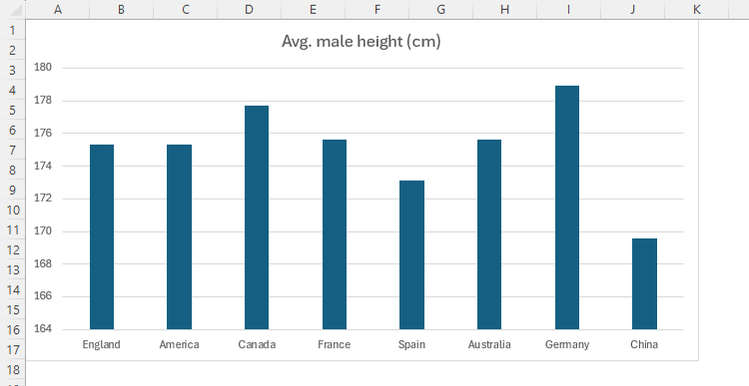The width and height of the screenshot is (749, 386).
Task: Click the Germany axis label
Action: [567, 344]
